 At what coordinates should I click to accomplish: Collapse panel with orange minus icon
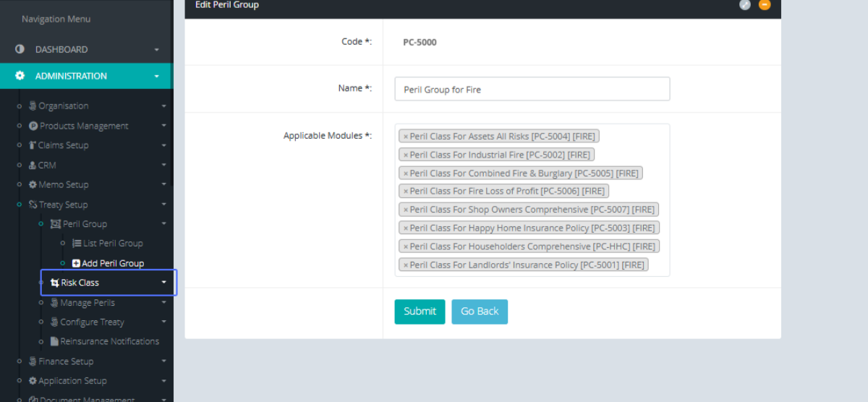pos(765,4)
